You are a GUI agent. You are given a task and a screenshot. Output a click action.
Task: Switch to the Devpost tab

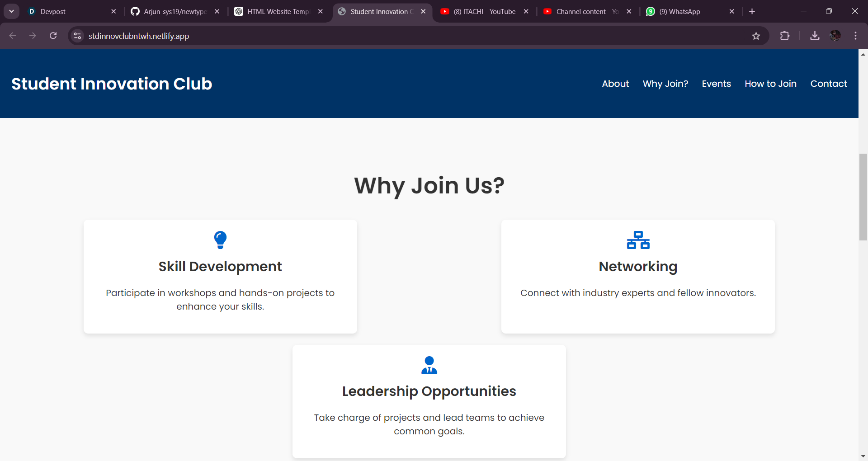(x=72, y=11)
